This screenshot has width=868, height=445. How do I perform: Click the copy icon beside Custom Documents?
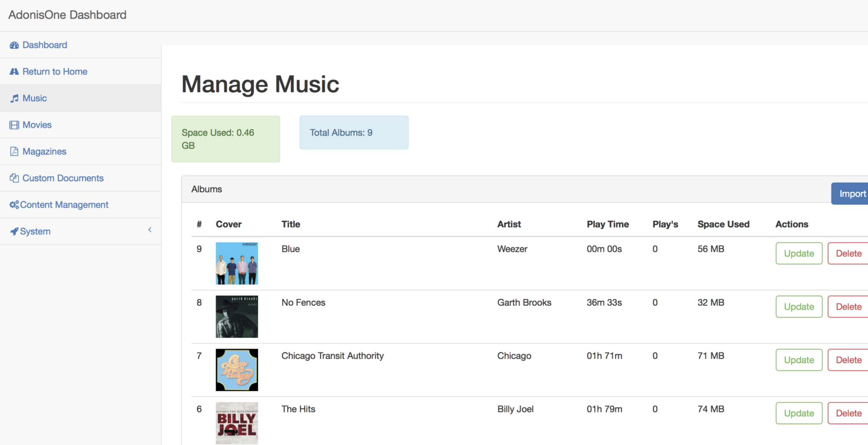(14, 178)
